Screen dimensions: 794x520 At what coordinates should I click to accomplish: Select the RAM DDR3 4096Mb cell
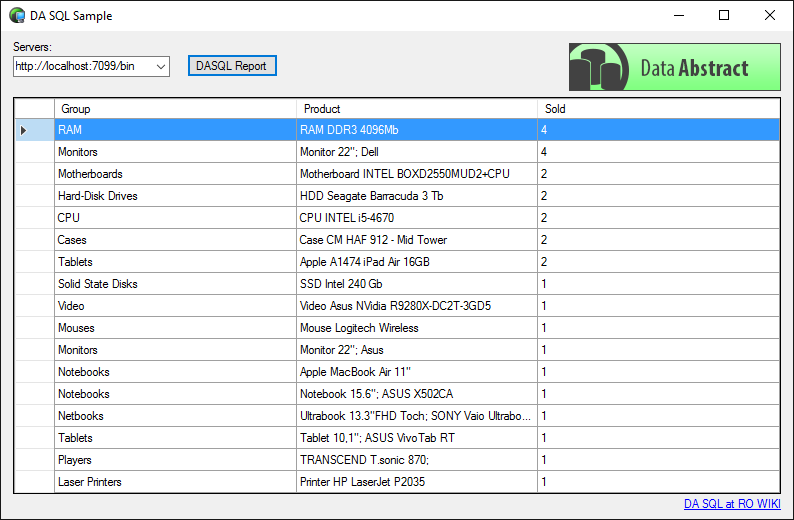pyautogui.click(x=416, y=130)
